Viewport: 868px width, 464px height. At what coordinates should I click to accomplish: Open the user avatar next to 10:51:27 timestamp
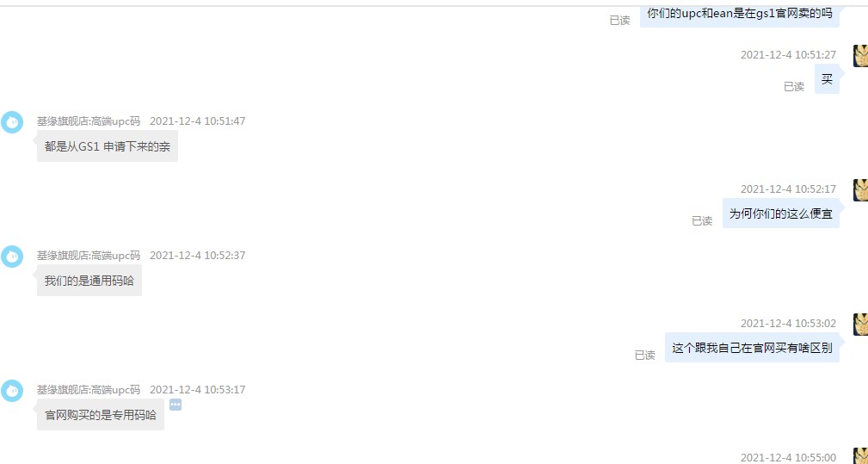pyautogui.click(x=861, y=56)
